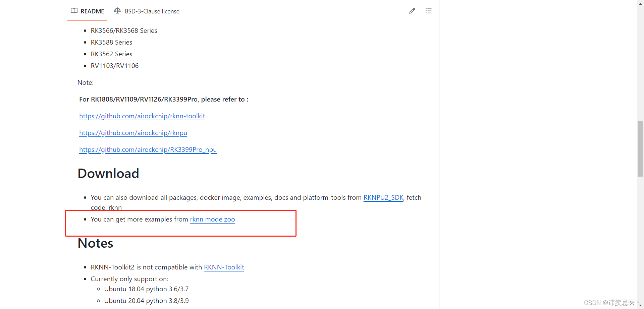Screen dimensions: 644x309
Task: Open the RKNPU2_SDK download link
Action: [x=383, y=197]
